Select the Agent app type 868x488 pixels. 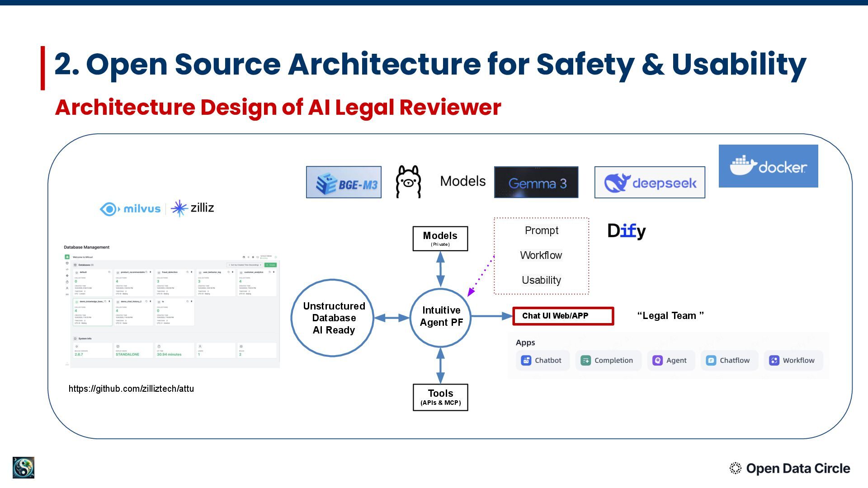click(670, 361)
